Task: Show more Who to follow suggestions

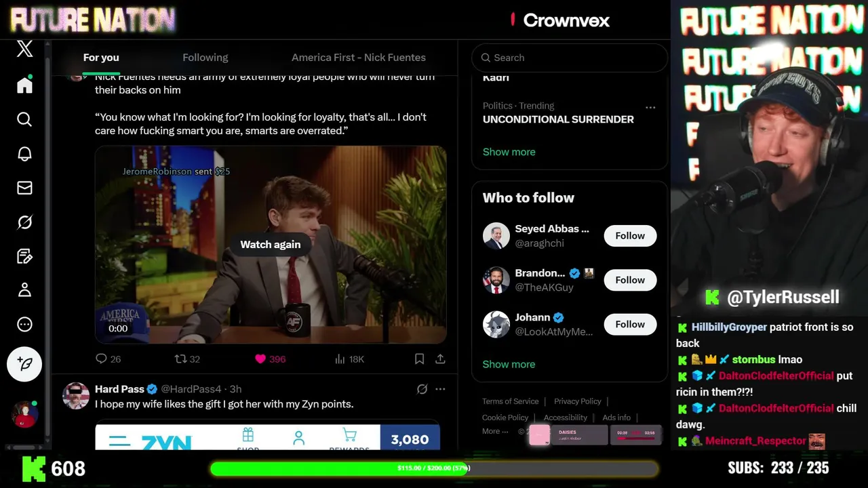Action: click(509, 364)
